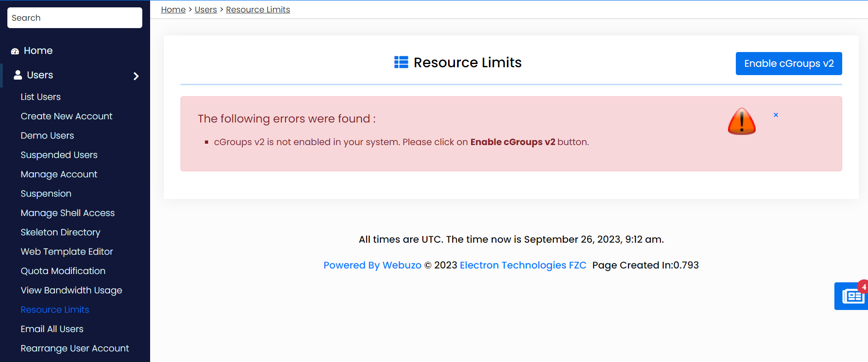The width and height of the screenshot is (868, 362).
Task: Collapse the Users menu chevron arrow
Action: pyautogui.click(x=136, y=76)
